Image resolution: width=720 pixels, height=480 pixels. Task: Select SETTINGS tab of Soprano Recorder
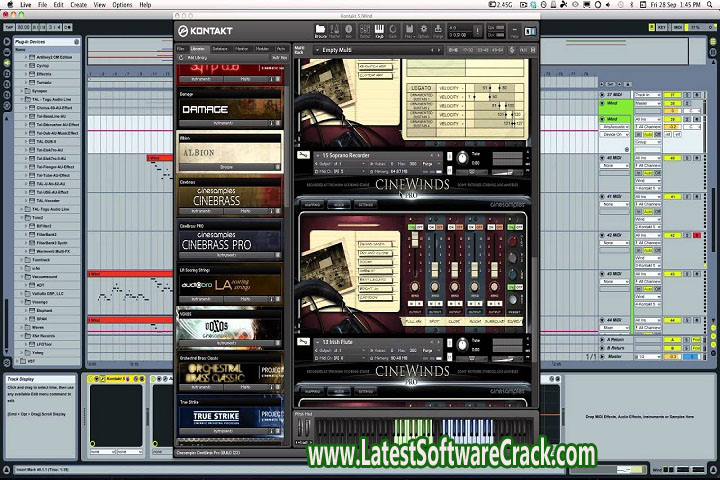[x=366, y=204]
